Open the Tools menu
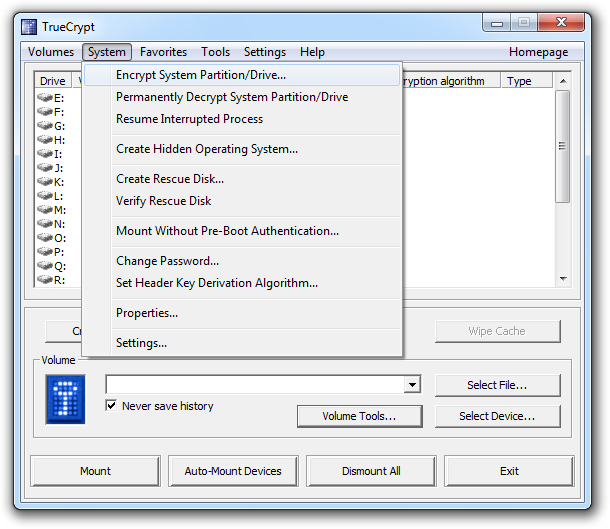 tap(216, 52)
